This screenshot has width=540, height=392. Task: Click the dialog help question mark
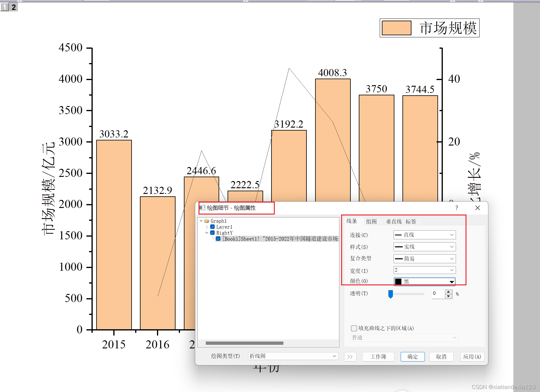457,208
